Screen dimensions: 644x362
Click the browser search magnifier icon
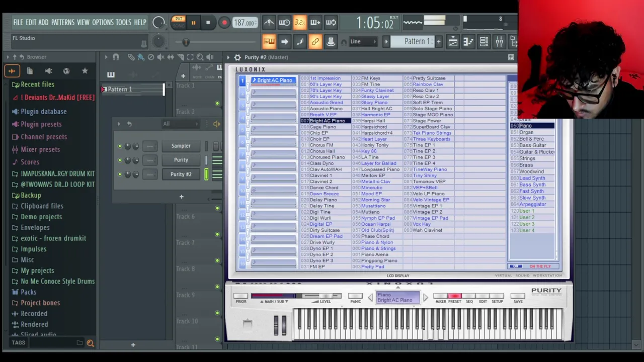[x=90, y=343]
